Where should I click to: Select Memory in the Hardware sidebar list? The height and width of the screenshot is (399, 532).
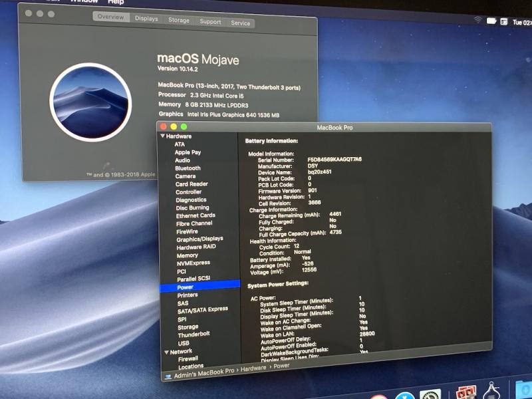coord(188,255)
